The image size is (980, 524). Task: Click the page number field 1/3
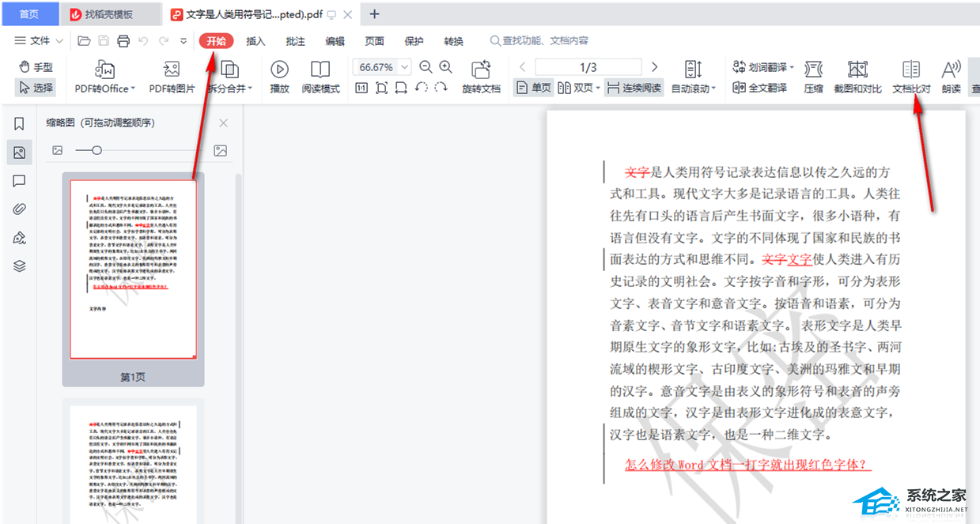tap(588, 67)
